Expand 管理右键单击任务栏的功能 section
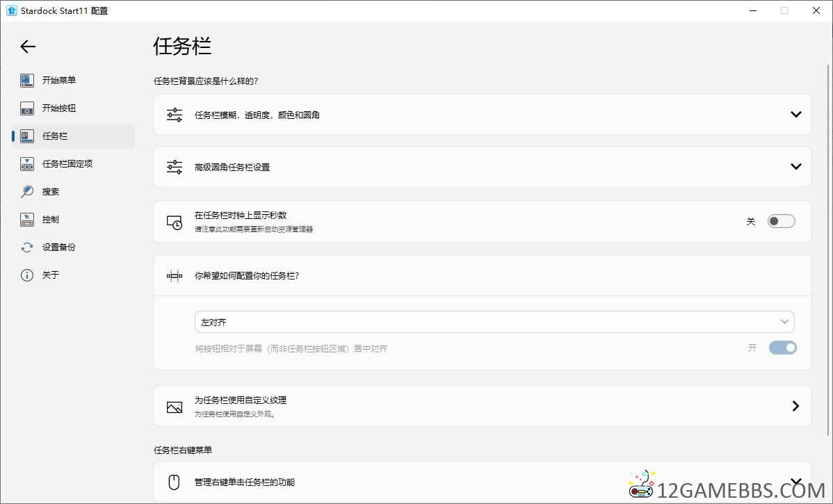This screenshot has width=833, height=504. pos(796,481)
